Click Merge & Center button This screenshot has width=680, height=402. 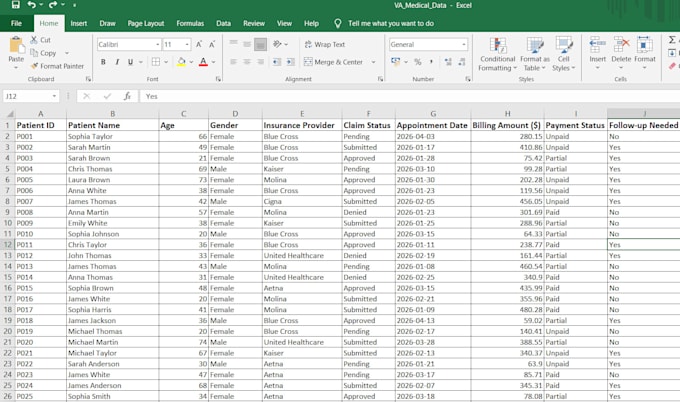[x=333, y=62]
